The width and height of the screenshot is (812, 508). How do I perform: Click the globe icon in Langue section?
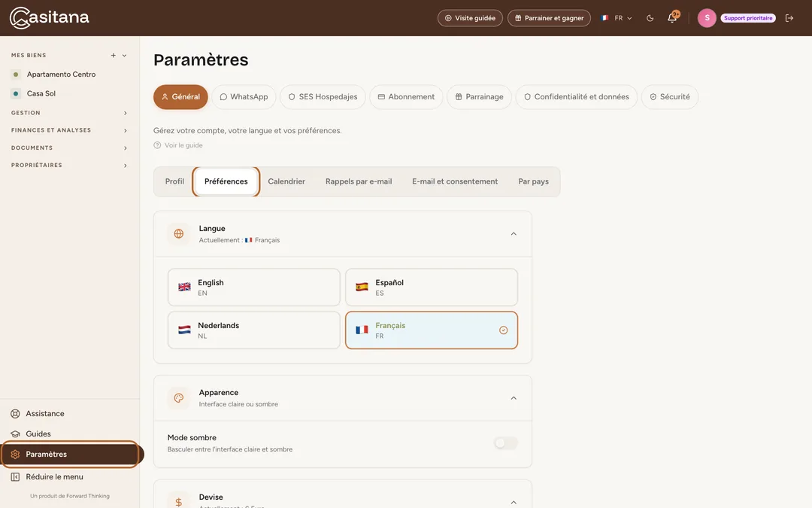(x=179, y=234)
